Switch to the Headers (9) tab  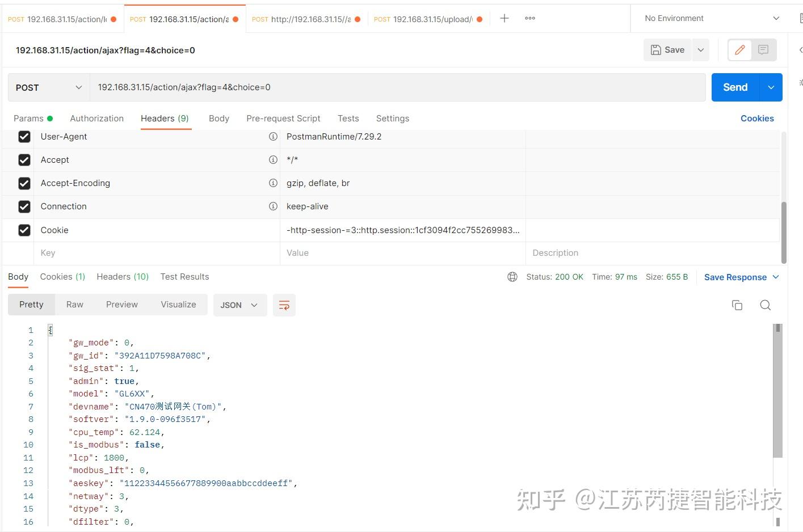click(x=165, y=118)
